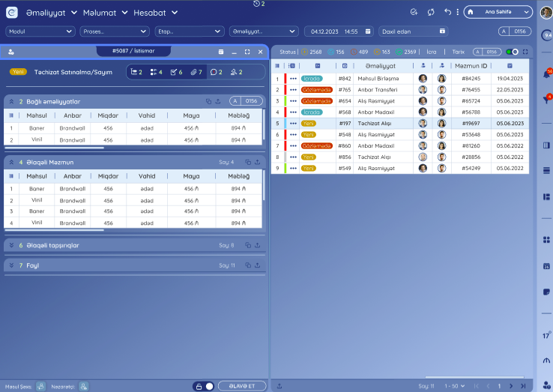Click the undo arrow icon in header
Screen dimensions: 553x392
tap(447, 12)
